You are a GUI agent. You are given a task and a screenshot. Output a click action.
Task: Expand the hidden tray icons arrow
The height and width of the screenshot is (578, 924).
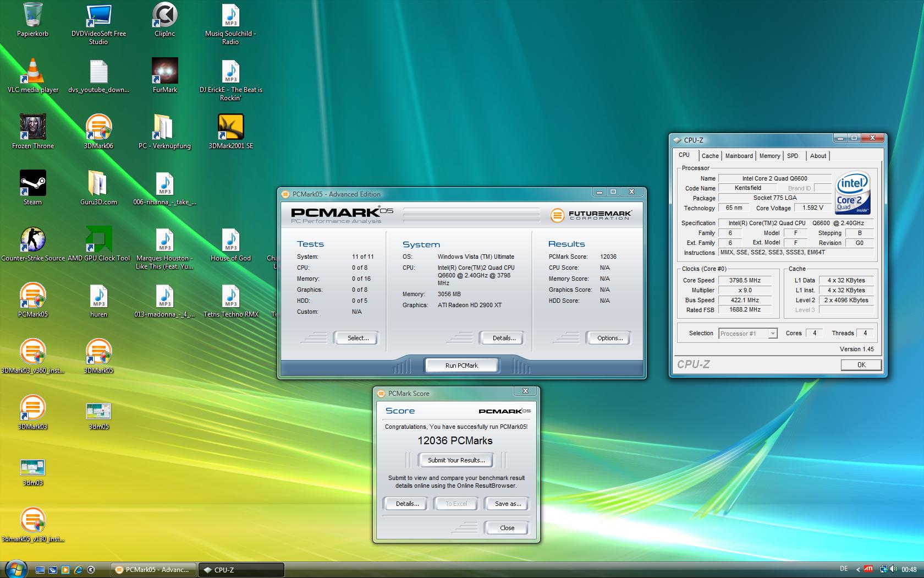858,569
